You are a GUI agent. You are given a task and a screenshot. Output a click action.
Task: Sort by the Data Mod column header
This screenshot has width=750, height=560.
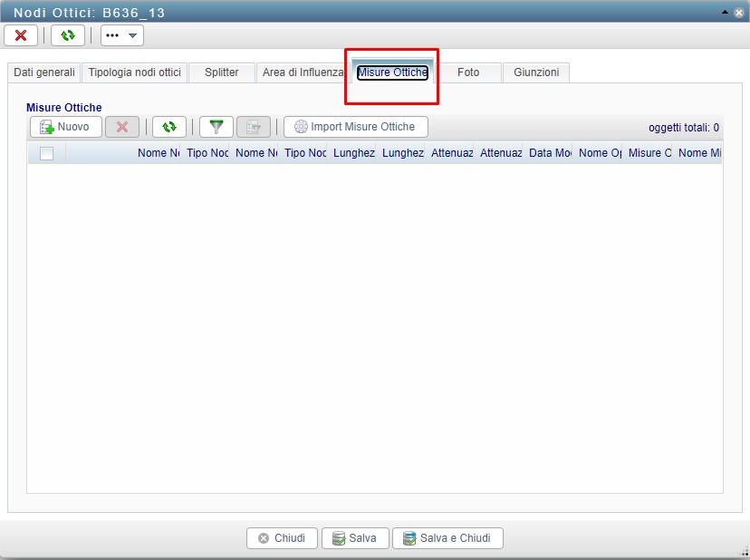coord(550,153)
